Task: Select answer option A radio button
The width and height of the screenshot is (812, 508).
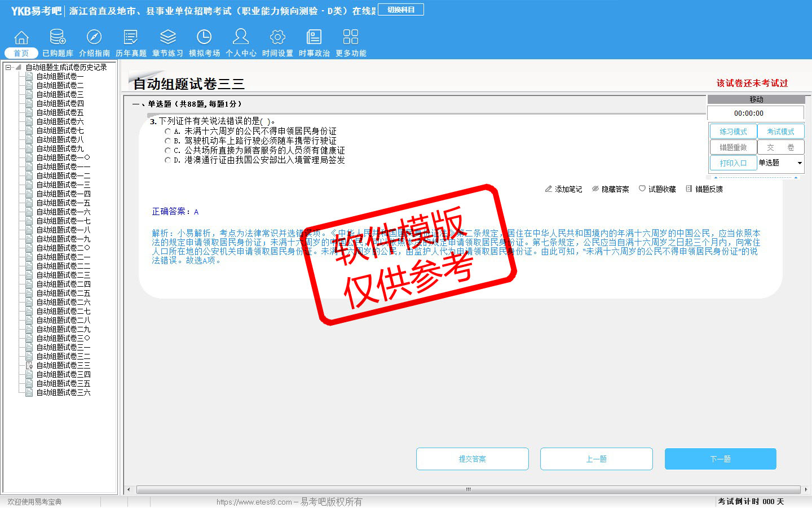Action: click(167, 132)
